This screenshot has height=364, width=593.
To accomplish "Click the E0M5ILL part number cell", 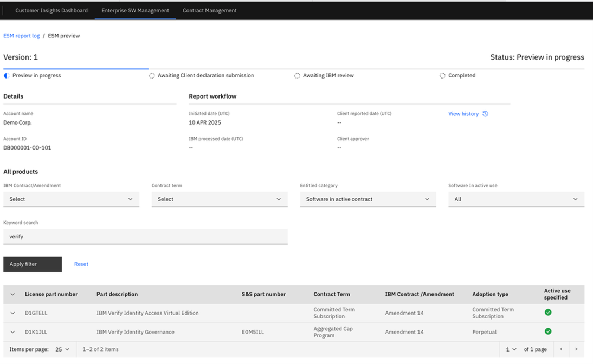I will tap(253, 332).
